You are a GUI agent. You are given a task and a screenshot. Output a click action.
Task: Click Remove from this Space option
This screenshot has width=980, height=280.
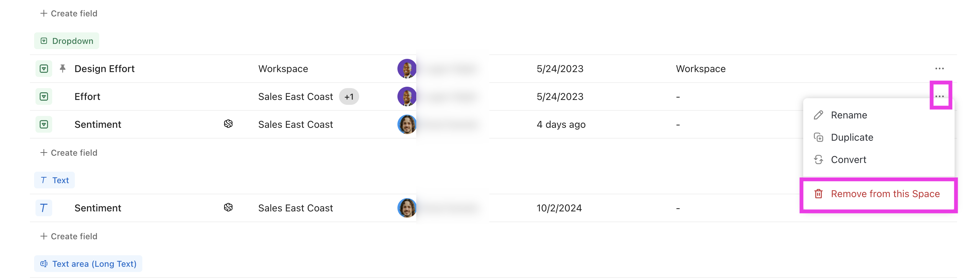click(x=885, y=194)
